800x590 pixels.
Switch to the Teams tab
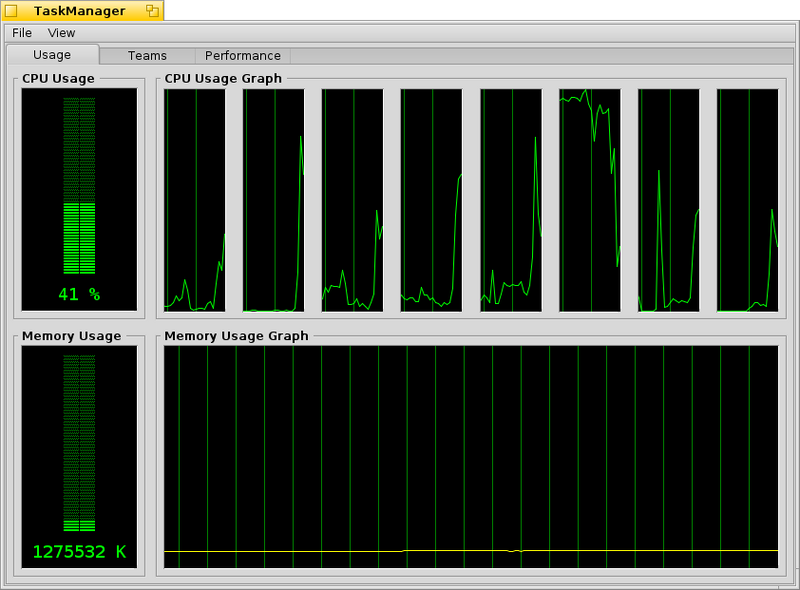tap(147, 56)
